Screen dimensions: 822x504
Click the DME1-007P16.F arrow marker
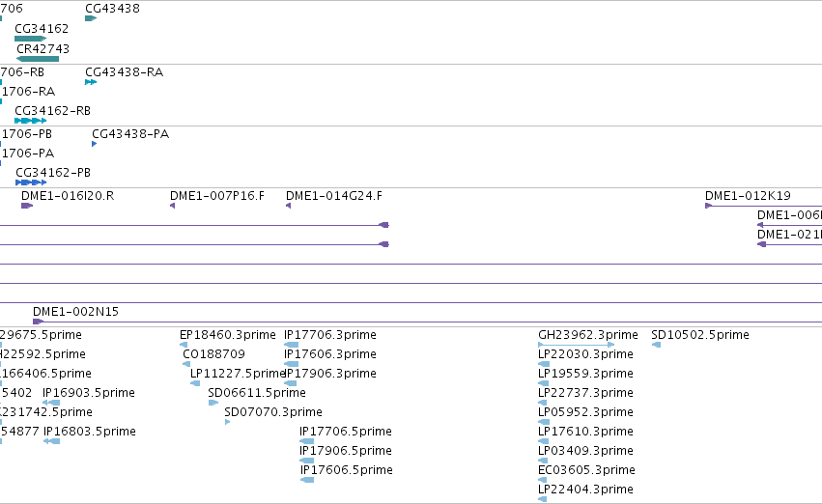pyautogui.click(x=173, y=206)
